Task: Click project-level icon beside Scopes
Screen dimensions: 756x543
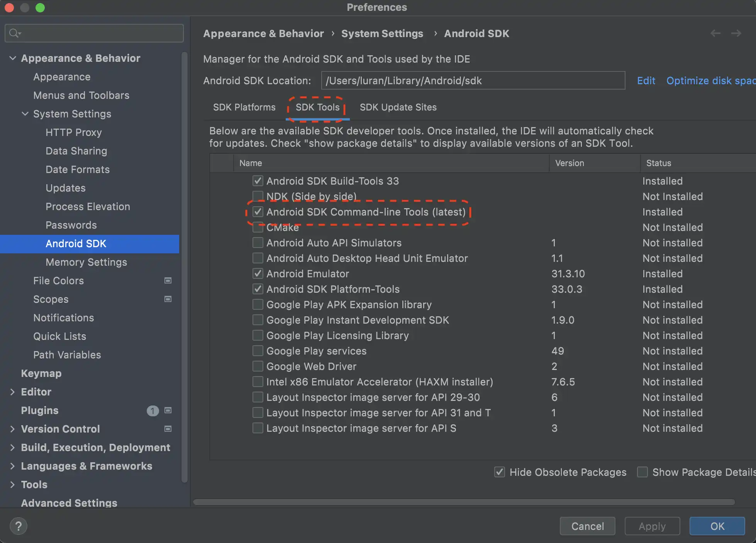Action: coord(168,299)
